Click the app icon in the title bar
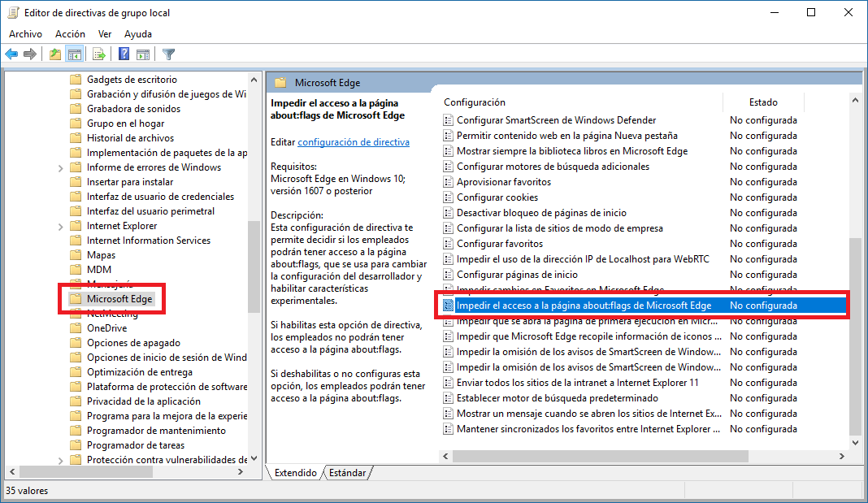The image size is (868, 503). [x=13, y=13]
